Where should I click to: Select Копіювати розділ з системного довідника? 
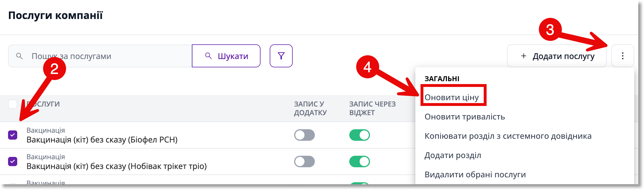[508, 136]
